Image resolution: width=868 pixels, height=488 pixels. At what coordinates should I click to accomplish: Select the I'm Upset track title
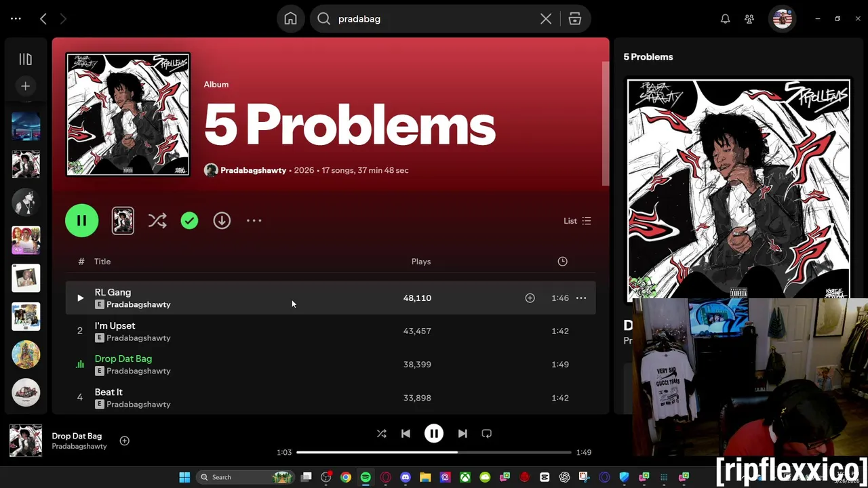115,325
